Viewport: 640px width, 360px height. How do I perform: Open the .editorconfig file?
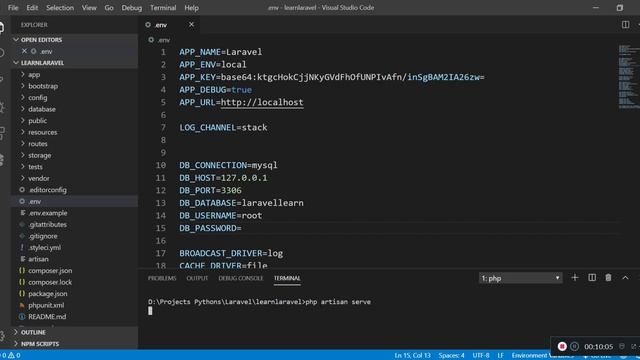47,190
